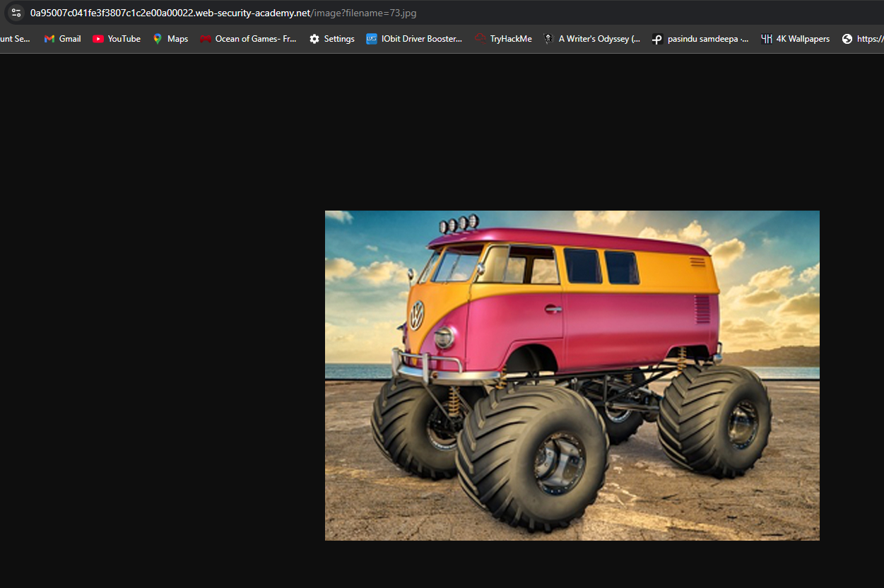Open the TryHackMe bookmark

[503, 39]
